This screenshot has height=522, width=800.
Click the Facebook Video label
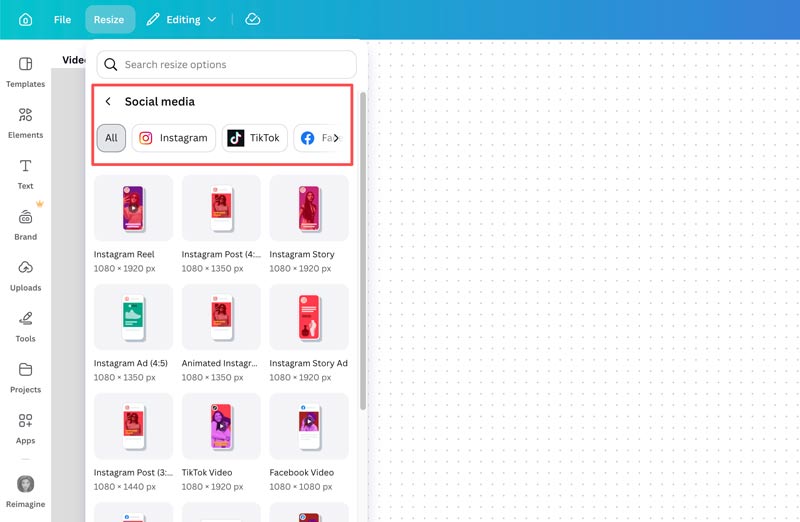[x=302, y=473]
